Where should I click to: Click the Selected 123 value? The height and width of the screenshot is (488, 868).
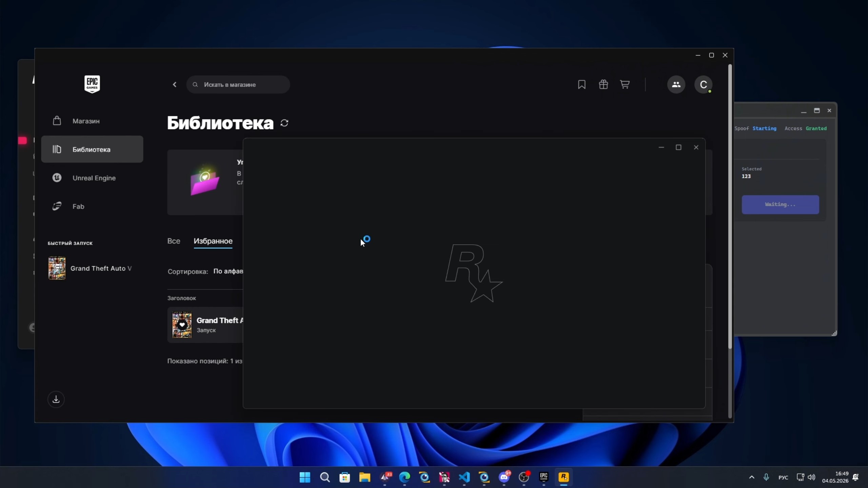[746, 176]
